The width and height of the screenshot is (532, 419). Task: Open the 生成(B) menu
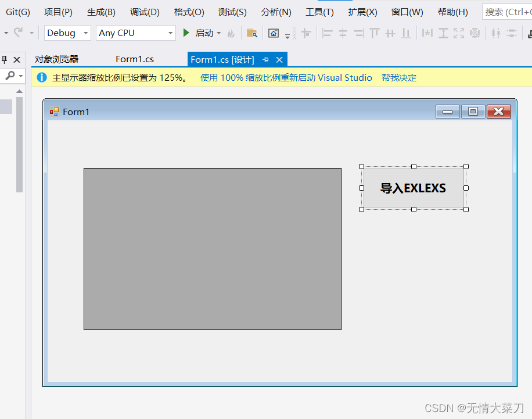(x=101, y=12)
